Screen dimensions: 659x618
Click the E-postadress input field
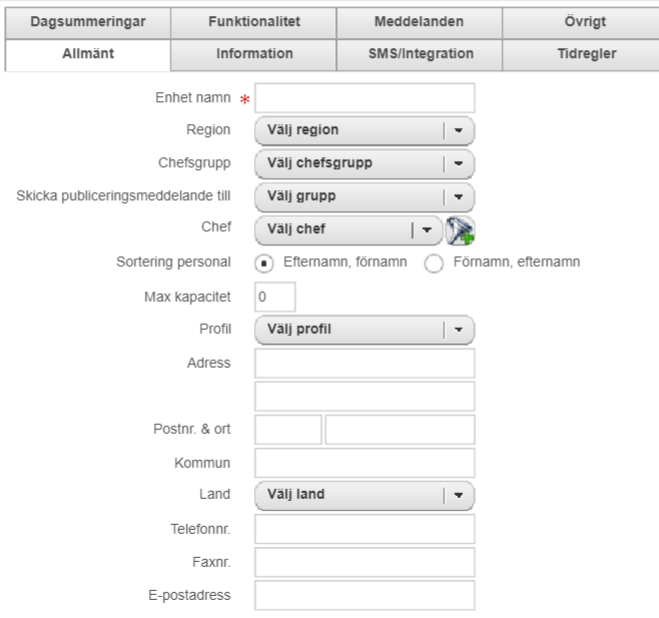pyautogui.click(x=364, y=595)
